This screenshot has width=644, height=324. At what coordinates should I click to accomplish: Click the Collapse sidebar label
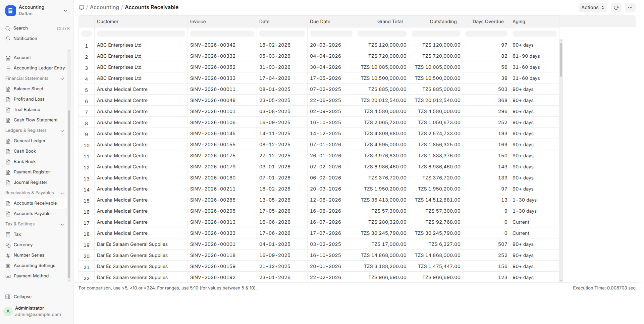click(x=22, y=297)
